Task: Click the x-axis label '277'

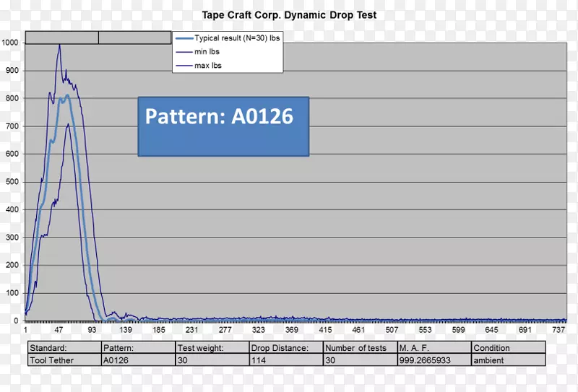Action: click(225, 330)
